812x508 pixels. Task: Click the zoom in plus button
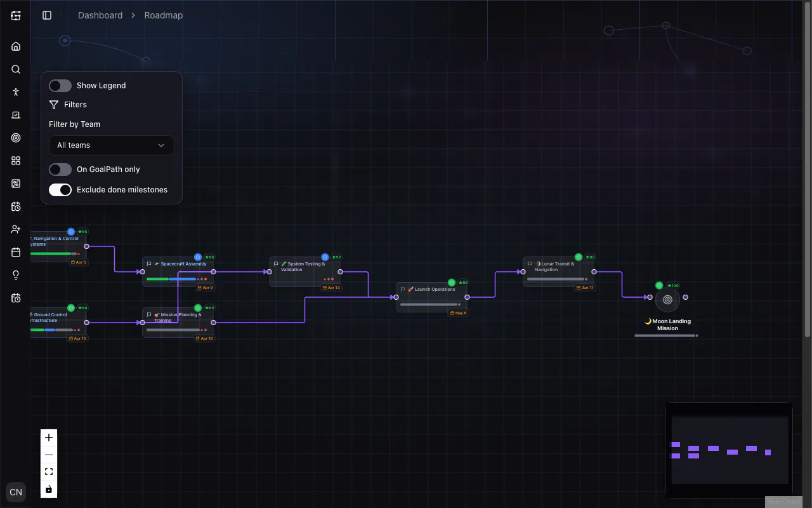coord(49,438)
